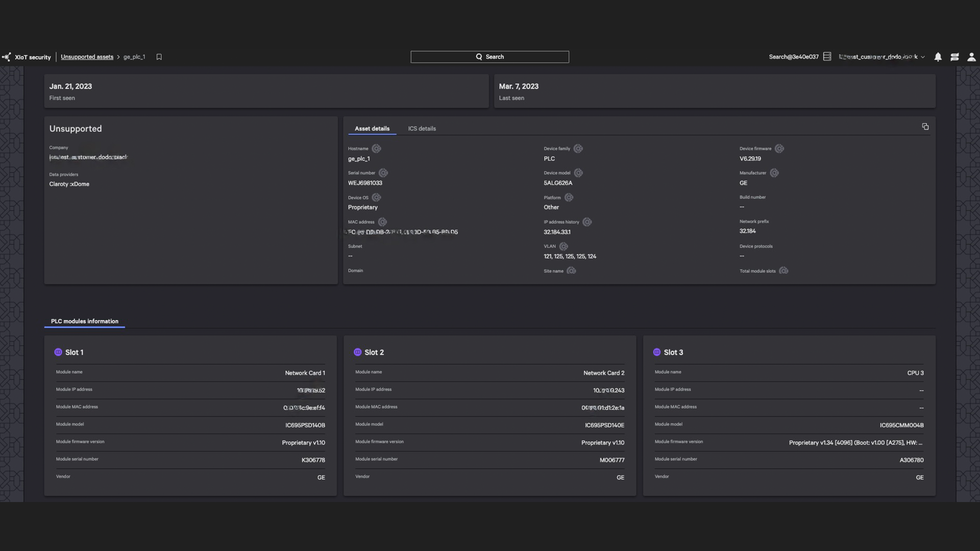Switch to the ICS details tab
Image resolution: width=980 pixels, height=551 pixels.
pyautogui.click(x=422, y=129)
